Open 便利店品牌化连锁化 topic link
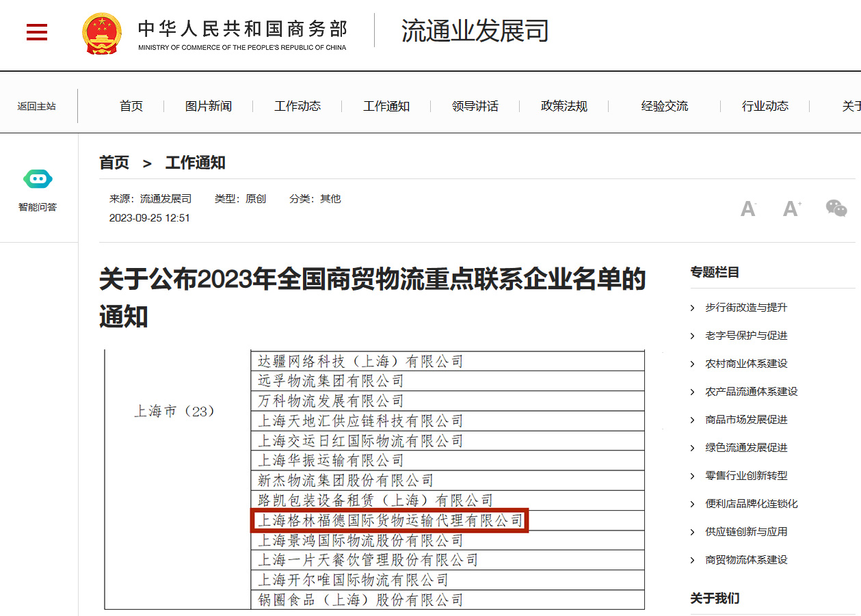 click(x=752, y=504)
